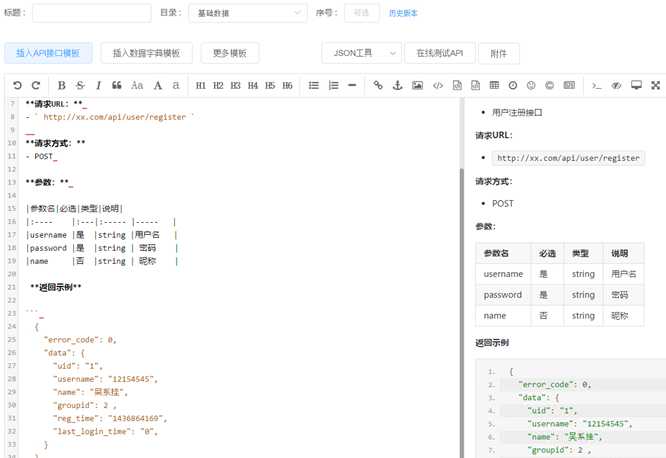Open go-to-line terminal icon
The height and width of the screenshot is (458, 666).
pos(597,85)
